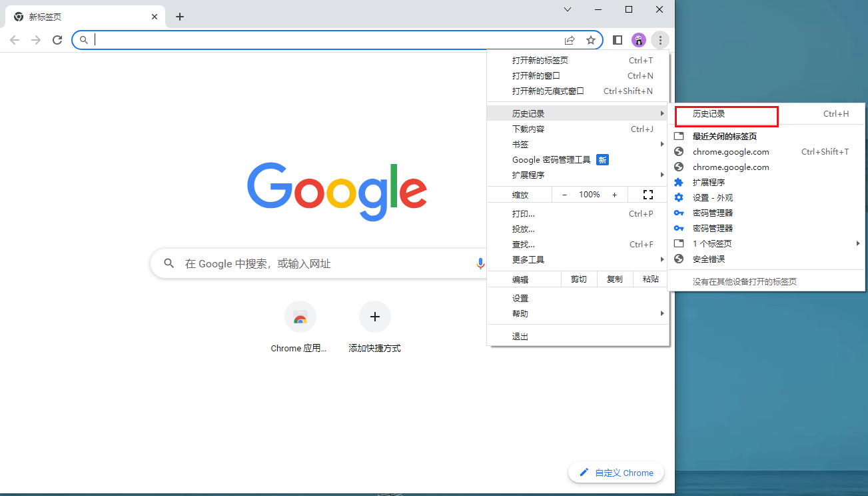This screenshot has width=868, height=496.
Task: Click the three-dot Chrome menu icon
Action: [x=660, y=40]
